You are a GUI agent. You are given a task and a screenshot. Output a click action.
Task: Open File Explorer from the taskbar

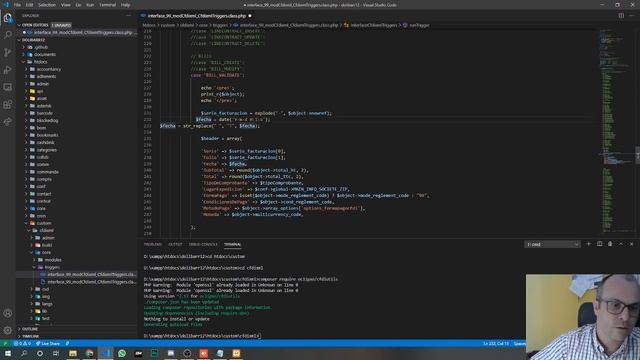[73, 353]
